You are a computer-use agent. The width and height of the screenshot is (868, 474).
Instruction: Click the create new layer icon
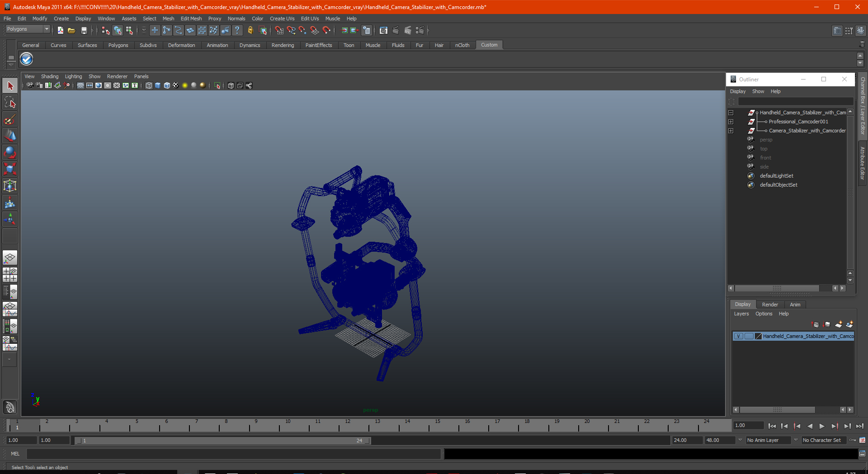pos(839,324)
